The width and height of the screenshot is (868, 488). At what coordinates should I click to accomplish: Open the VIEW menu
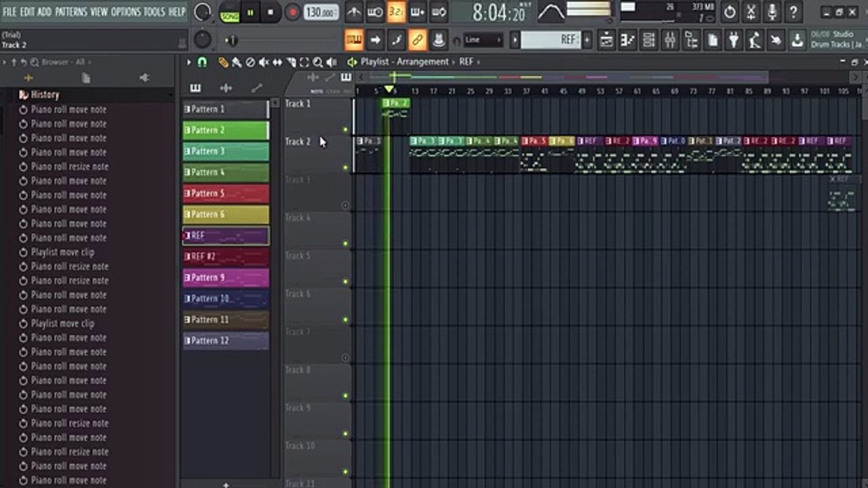(x=99, y=12)
